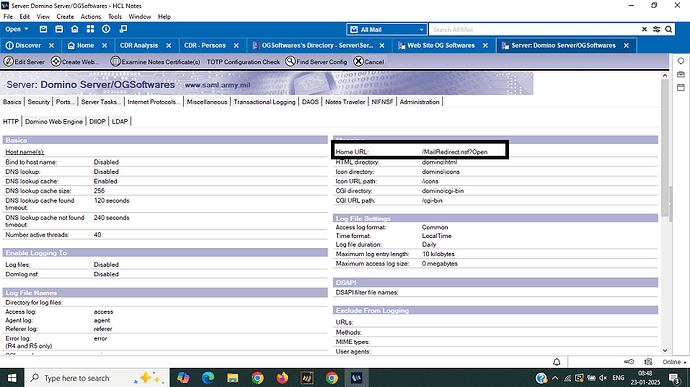This screenshot has height=387, width=690.
Task: Expand the Open dropdown button
Action: pyautogui.click(x=17, y=29)
